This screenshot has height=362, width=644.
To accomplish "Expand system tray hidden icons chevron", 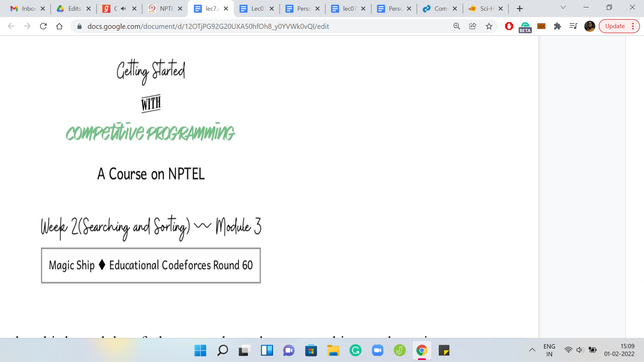I will (532, 350).
